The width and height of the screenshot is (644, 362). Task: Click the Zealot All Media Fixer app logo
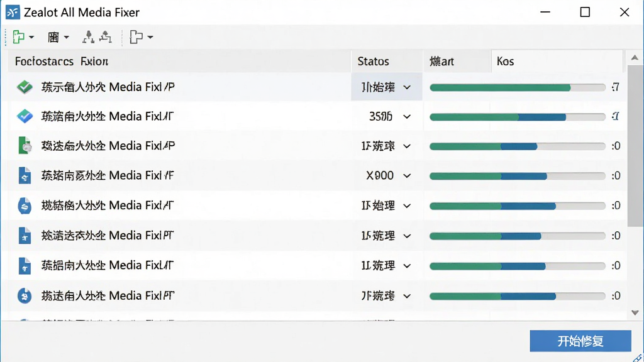click(x=13, y=13)
